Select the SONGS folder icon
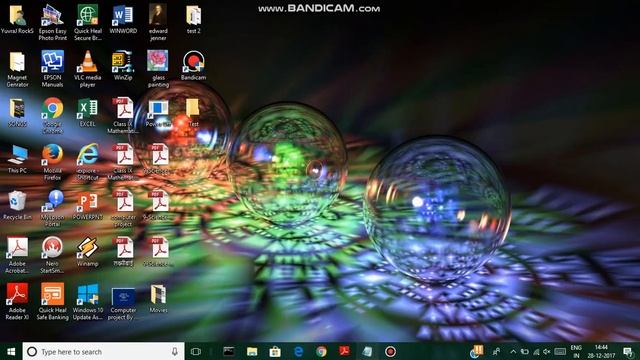Screen dimensions: 640x360 (x=17, y=113)
